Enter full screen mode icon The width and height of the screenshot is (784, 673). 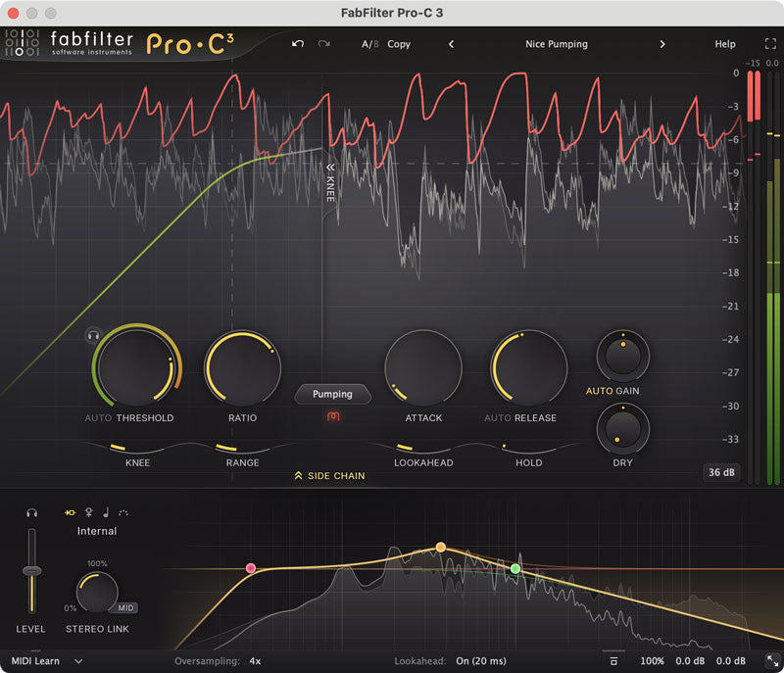click(770, 44)
